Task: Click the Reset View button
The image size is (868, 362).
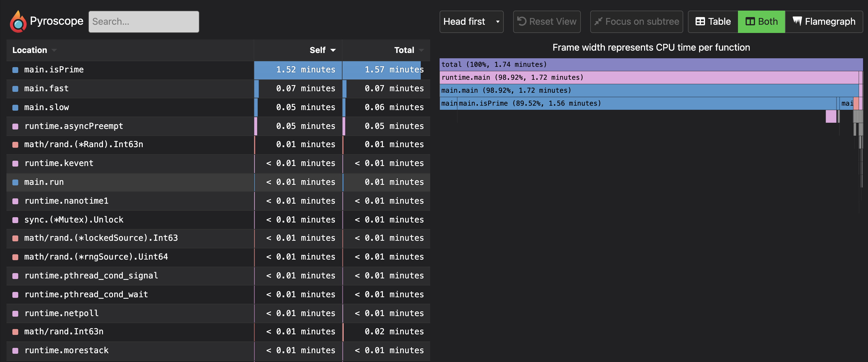Action: pyautogui.click(x=546, y=21)
